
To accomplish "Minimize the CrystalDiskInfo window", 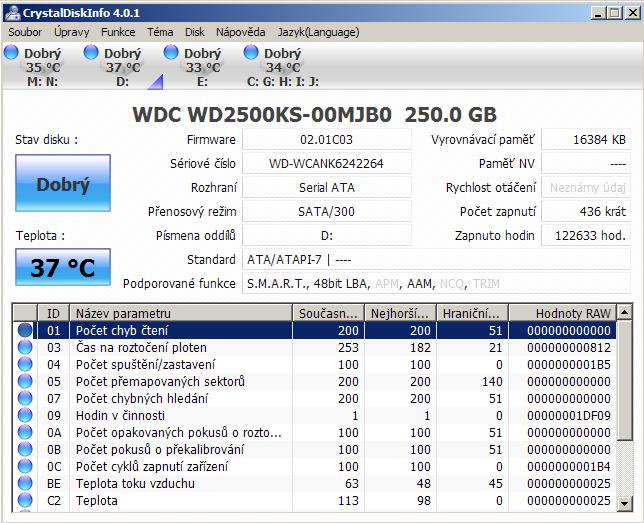I will coord(598,13).
